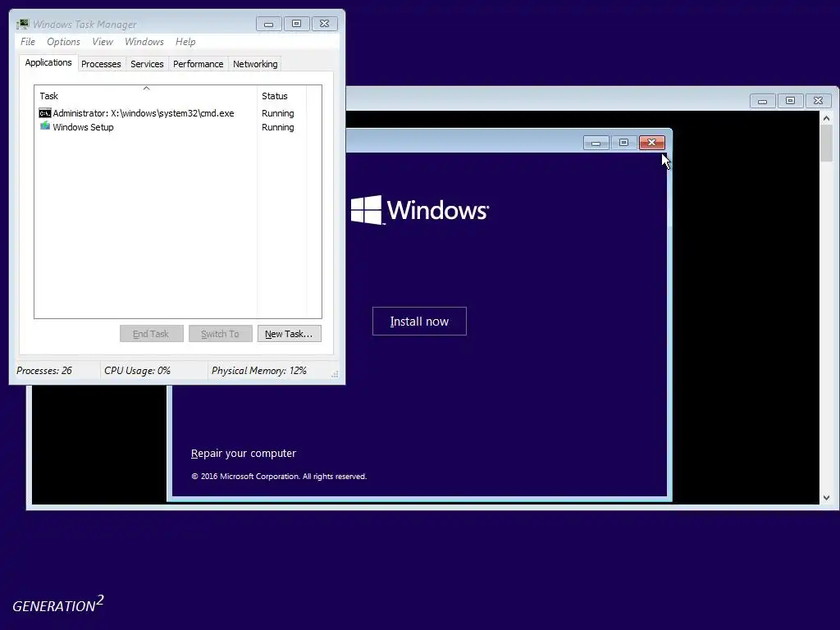Click the New Task... button

(x=290, y=334)
